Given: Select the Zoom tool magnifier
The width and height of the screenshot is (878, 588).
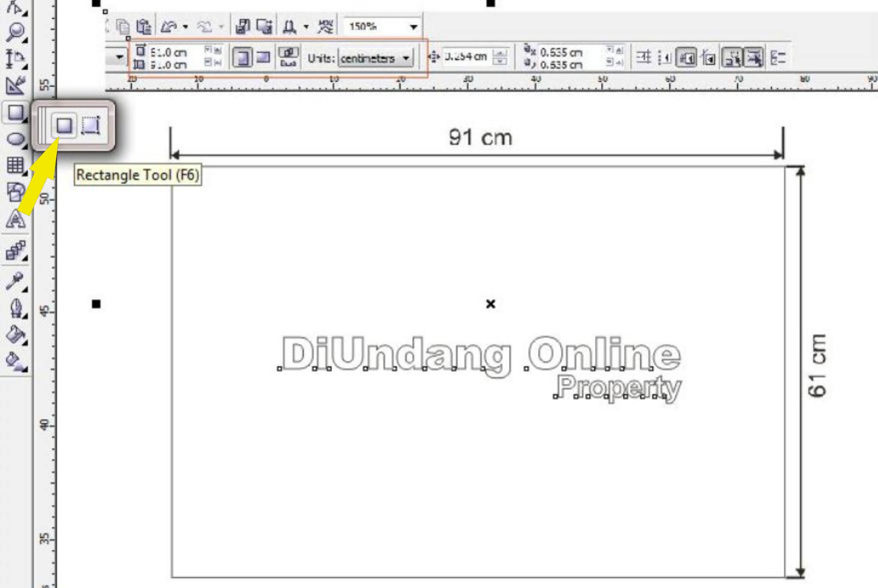Looking at the screenshot, I should pyautogui.click(x=15, y=32).
